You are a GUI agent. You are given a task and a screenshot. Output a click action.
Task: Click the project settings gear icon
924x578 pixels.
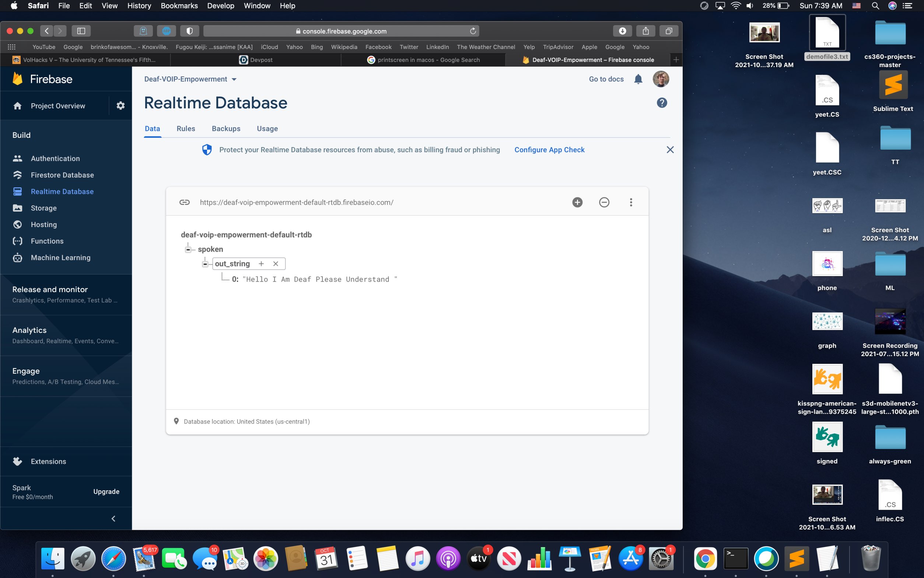(x=120, y=105)
